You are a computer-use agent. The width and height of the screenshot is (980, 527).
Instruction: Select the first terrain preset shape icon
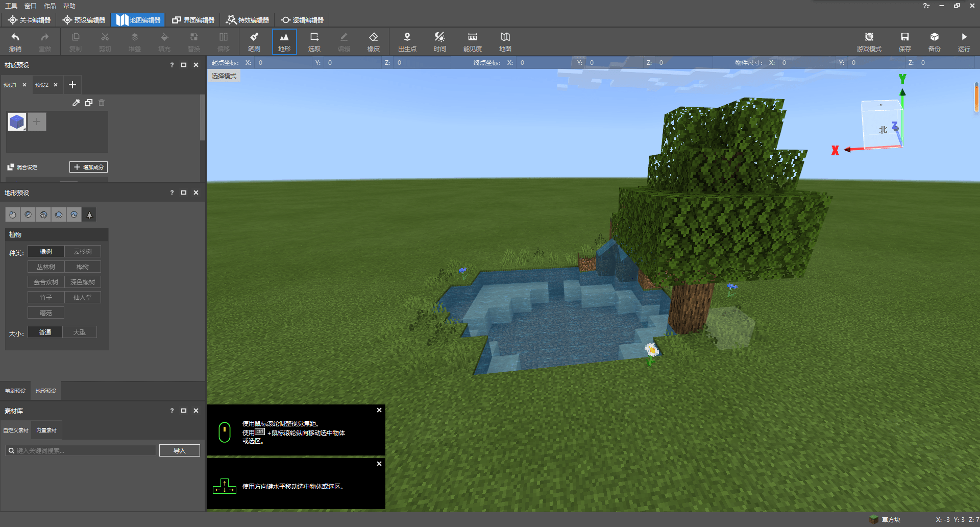point(13,214)
